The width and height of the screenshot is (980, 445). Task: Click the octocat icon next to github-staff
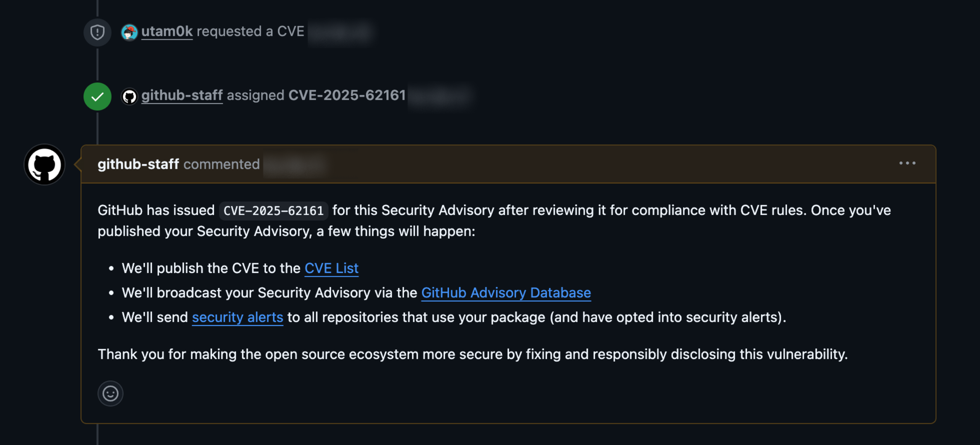pos(129,96)
